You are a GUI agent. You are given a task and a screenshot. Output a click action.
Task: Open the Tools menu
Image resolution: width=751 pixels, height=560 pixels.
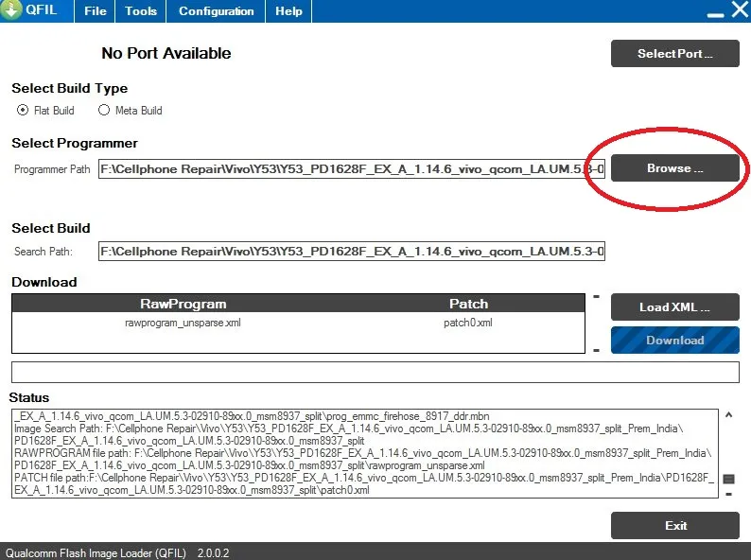click(141, 11)
